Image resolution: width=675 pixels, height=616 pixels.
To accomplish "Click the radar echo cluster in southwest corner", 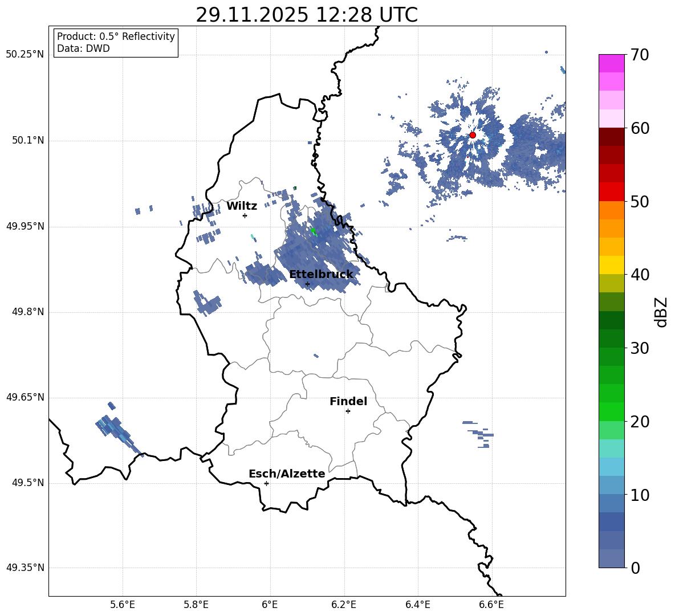I will point(119,429).
